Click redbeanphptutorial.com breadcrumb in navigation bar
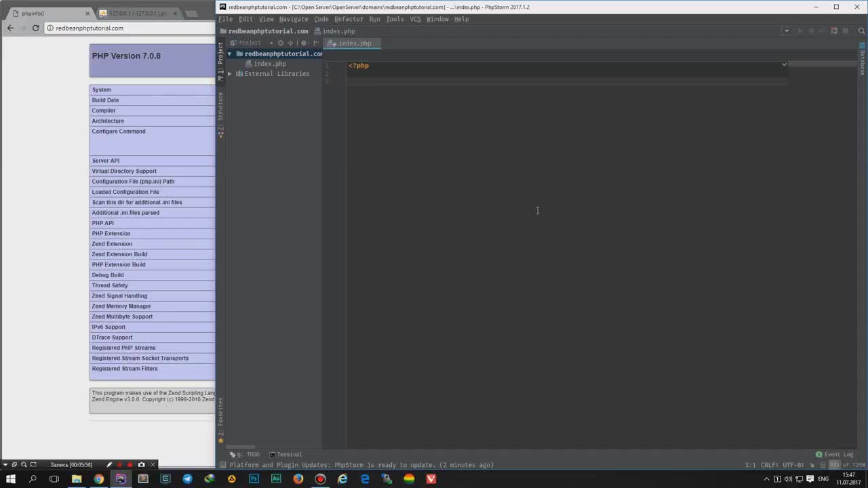This screenshot has height=488, width=868. (x=264, y=31)
